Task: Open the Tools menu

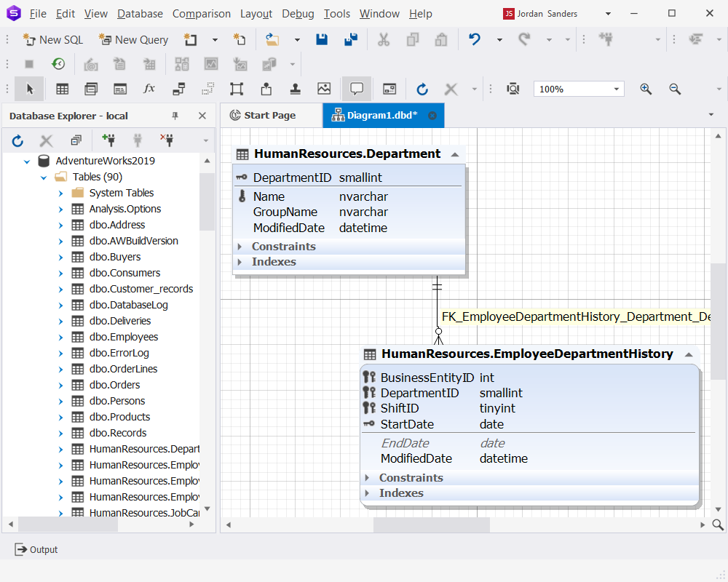Action: (336, 14)
